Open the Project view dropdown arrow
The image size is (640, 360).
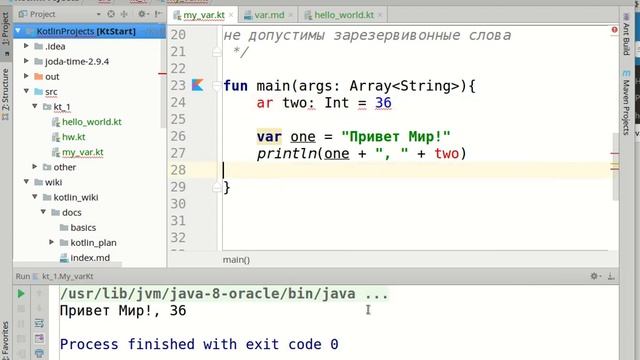99,14
